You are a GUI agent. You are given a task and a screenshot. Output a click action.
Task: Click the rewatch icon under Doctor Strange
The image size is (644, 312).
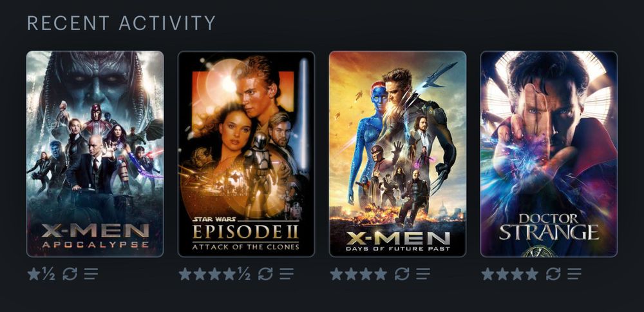pos(553,274)
